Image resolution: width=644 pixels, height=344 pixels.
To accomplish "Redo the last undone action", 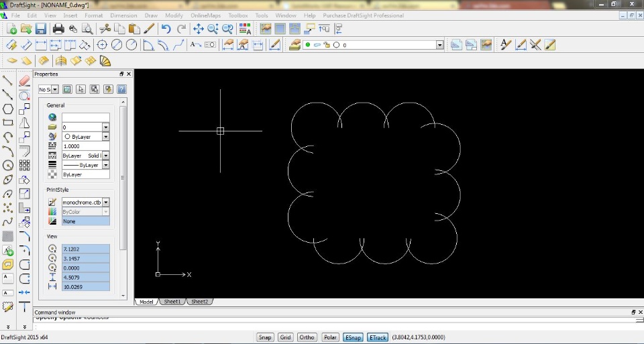I will tap(181, 29).
